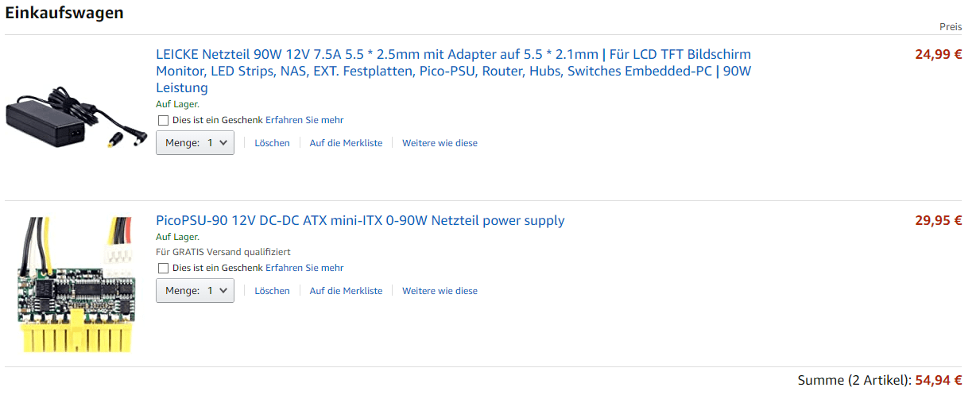Open the LEICKE Netzteil 90W product title link
The image size is (980, 399).
pos(453,72)
